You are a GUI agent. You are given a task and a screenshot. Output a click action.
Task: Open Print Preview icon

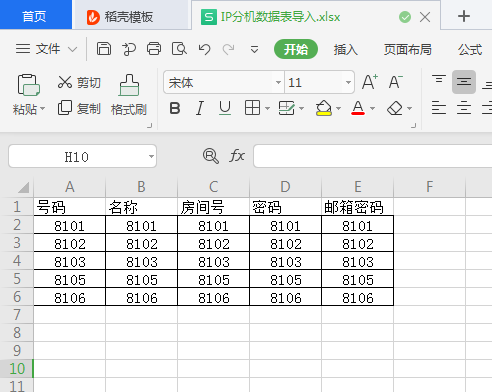(179, 49)
